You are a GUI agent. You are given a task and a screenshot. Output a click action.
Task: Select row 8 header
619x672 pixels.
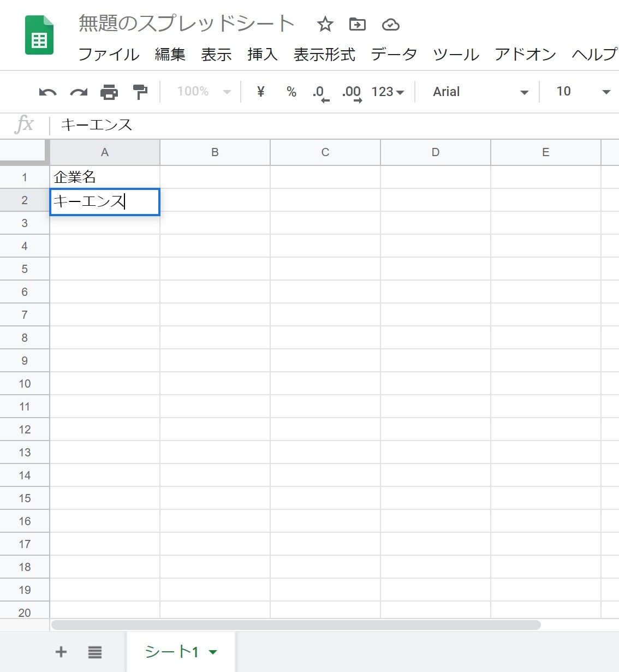pyautogui.click(x=25, y=337)
